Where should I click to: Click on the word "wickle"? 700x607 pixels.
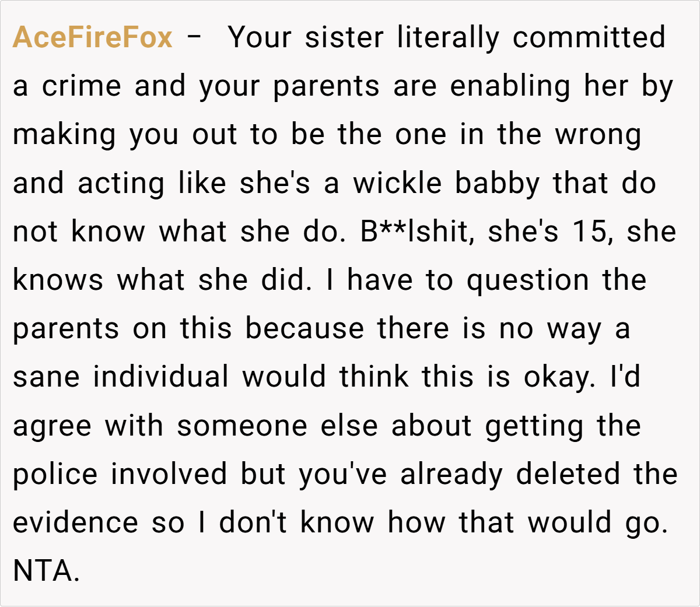[x=397, y=183]
